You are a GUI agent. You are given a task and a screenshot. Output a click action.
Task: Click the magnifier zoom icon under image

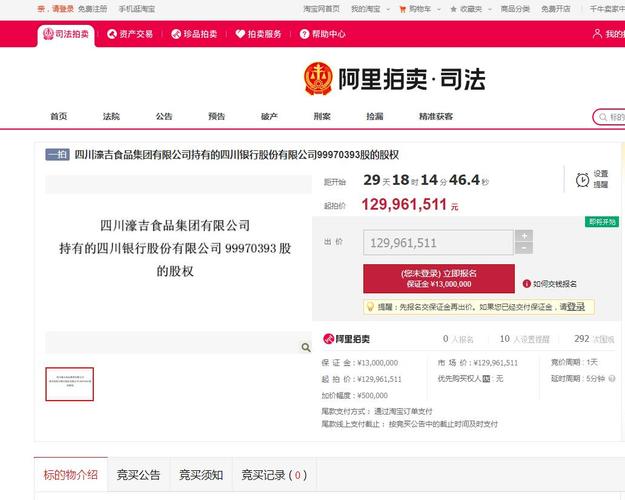(x=306, y=347)
